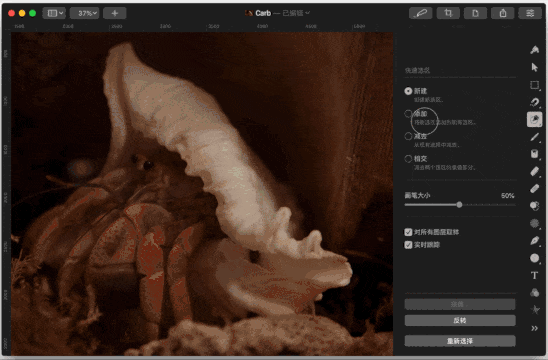Open the sidebar view options dropdown
This screenshot has width=548, height=360.
55,13
